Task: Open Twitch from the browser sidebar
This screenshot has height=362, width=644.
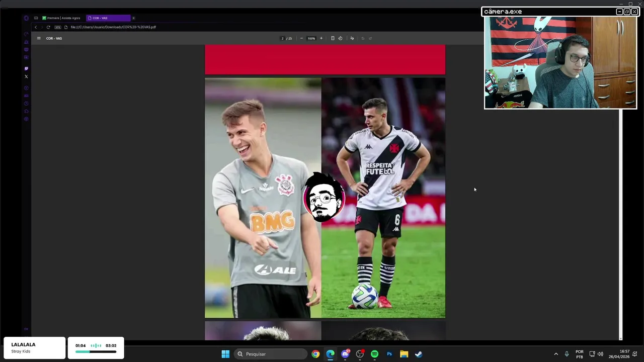Action: tap(26, 68)
